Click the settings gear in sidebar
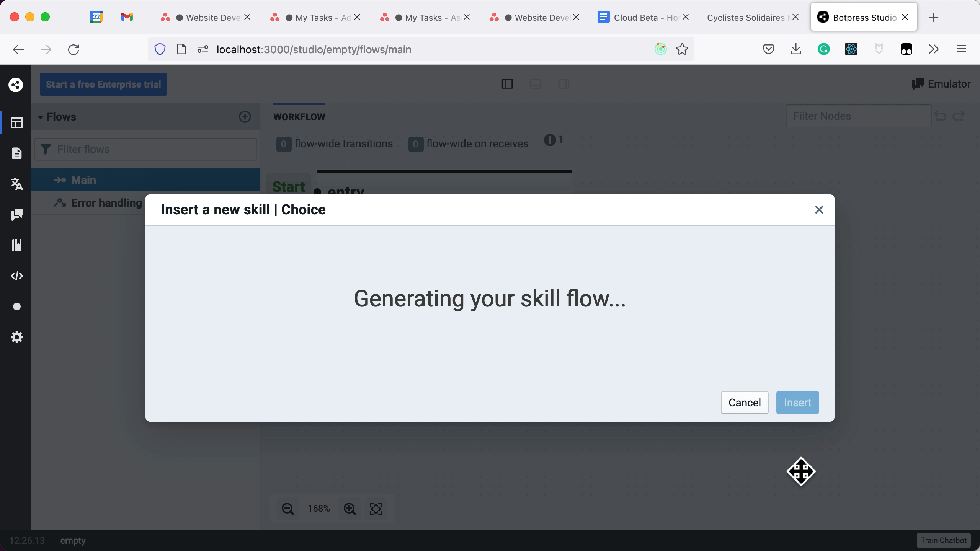The height and width of the screenshot is (551, 980). tap(16, 337)
